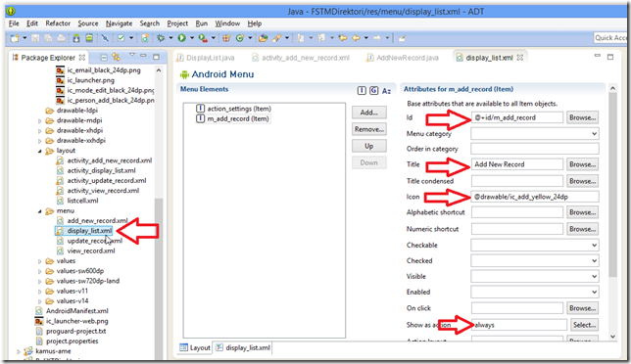This screenshot has width=631, height=364.
Task: Click Browse... next to Title field
Action: pos(582,164)
